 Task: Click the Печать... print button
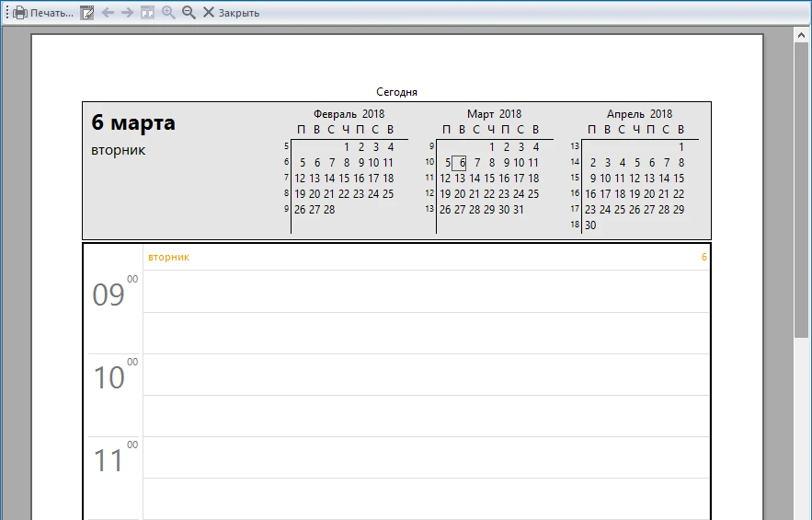point(44,13)
